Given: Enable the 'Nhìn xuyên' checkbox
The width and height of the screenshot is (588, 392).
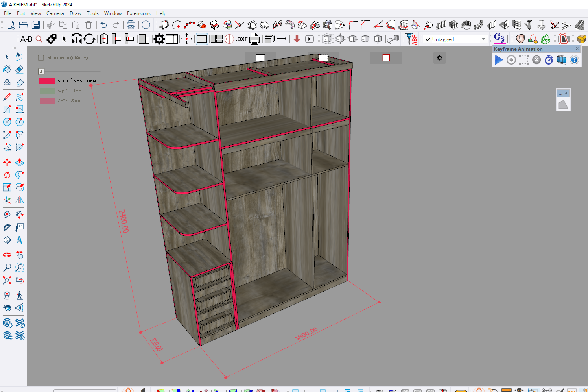Looking at the screenshot, I should tap(41, 58).
